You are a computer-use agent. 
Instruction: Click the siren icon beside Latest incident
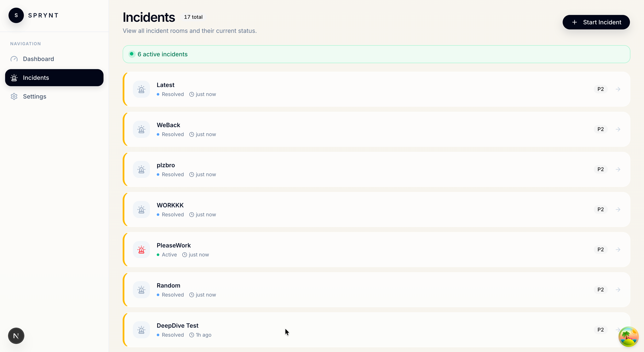pos(141,89)
